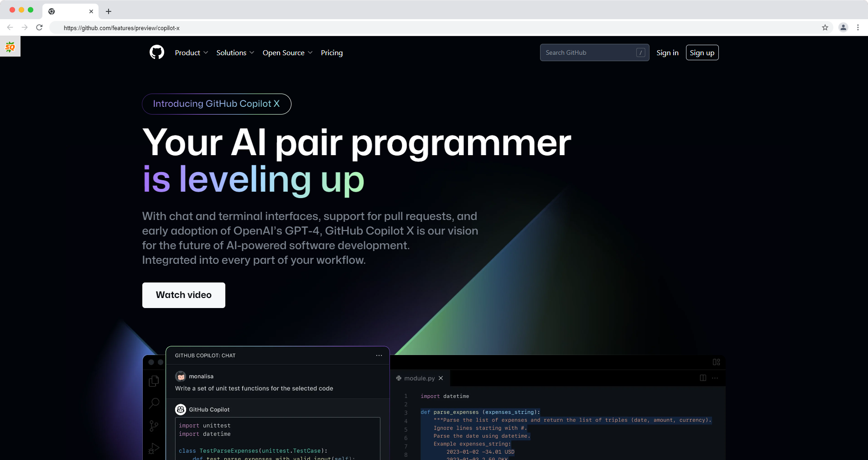868x460 pixels.
Task: Open the Copilot chat overflow menu (three dots)
Action: (379, 355)
